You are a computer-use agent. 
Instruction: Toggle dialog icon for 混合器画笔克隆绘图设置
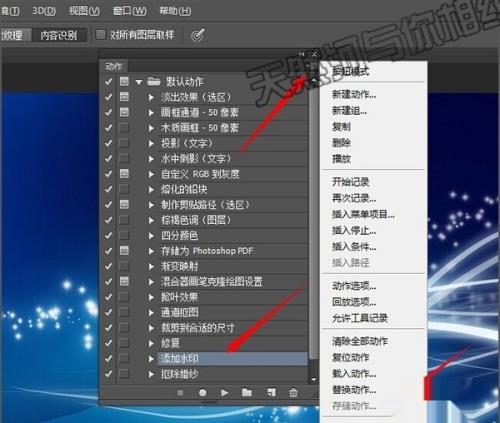[124, 281]
